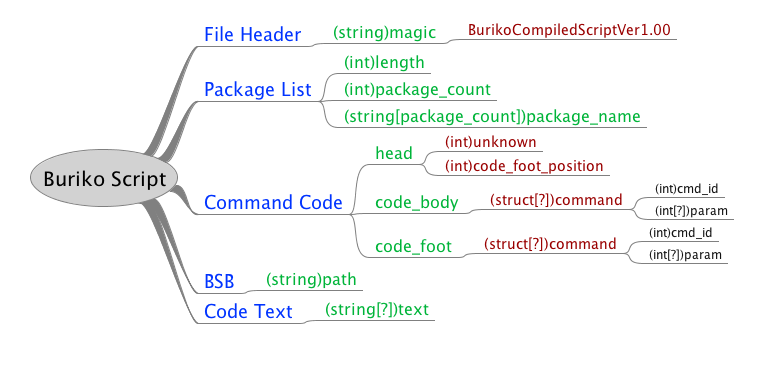Click (int)cmd_id in the code_foot branch
Image resolution: width=779 pixels, height=367 pixels.
680,232
